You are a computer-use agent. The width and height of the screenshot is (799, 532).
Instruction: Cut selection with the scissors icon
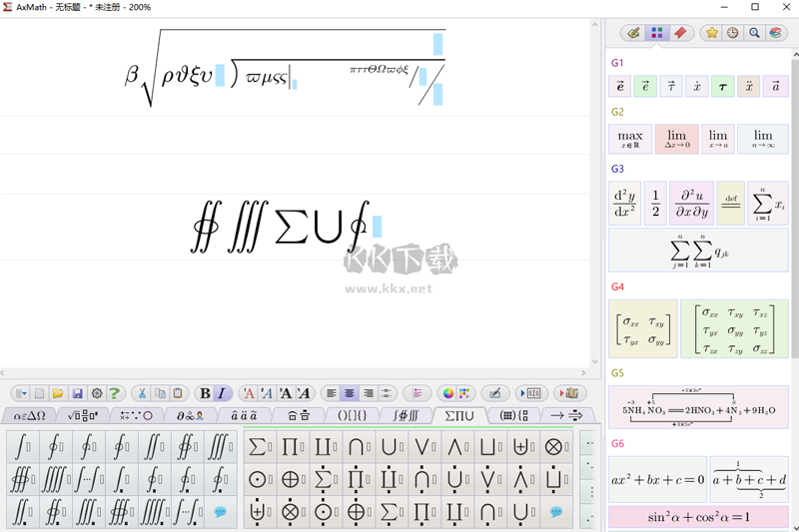point(142,393)
